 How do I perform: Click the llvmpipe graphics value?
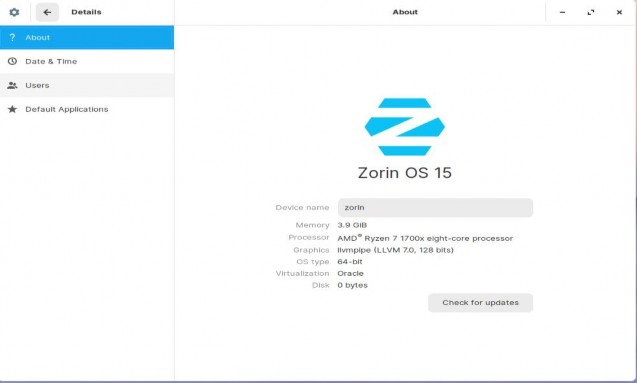(x=395, y=250)
